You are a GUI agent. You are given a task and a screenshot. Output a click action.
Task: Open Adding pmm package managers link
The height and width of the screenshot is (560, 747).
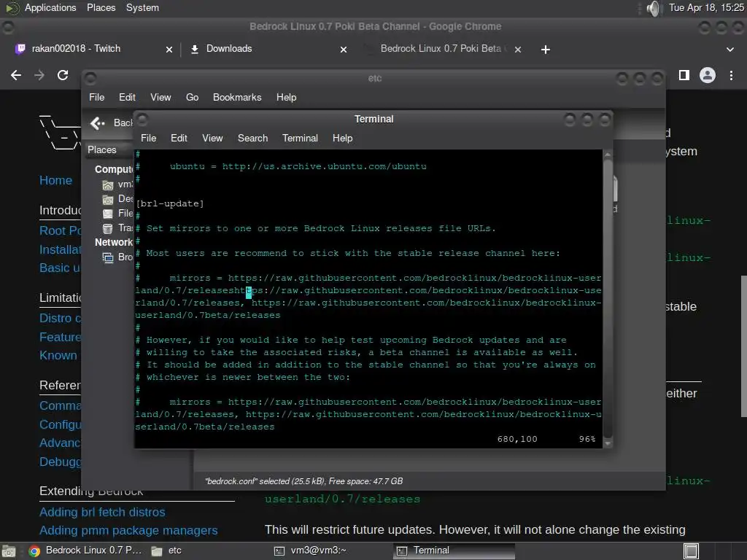coord(128,531)
